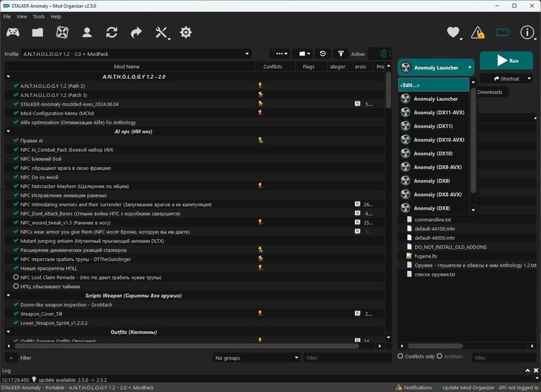
Task: Click the executables arrow toolbar icon
Action: pyautogui.click(x=137, y=32)
